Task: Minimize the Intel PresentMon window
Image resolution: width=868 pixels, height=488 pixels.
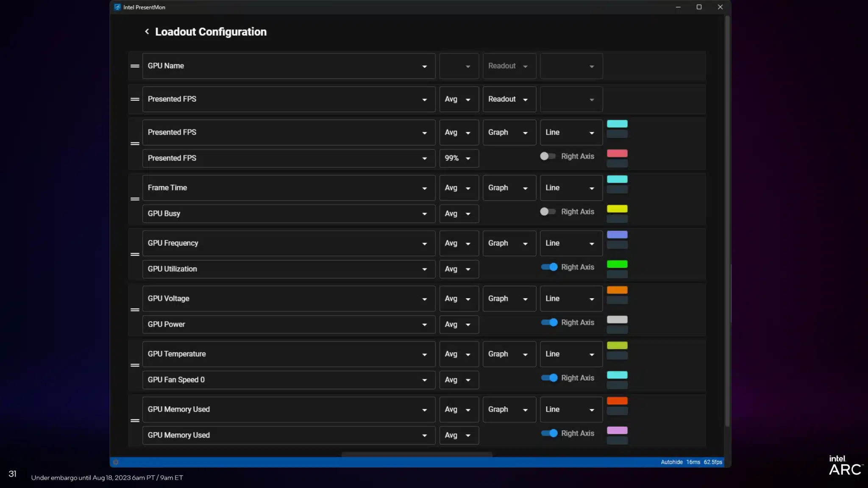Action: (x=678, y=7)
